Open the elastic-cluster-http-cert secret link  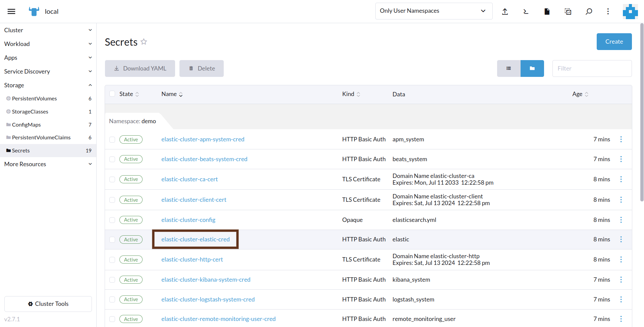tap(192, 260)
